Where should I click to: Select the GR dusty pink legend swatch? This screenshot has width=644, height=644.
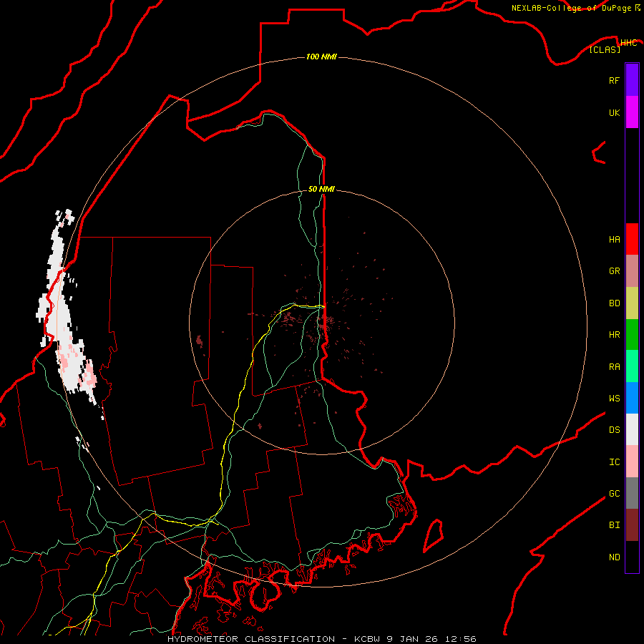[x=632, y=271]
